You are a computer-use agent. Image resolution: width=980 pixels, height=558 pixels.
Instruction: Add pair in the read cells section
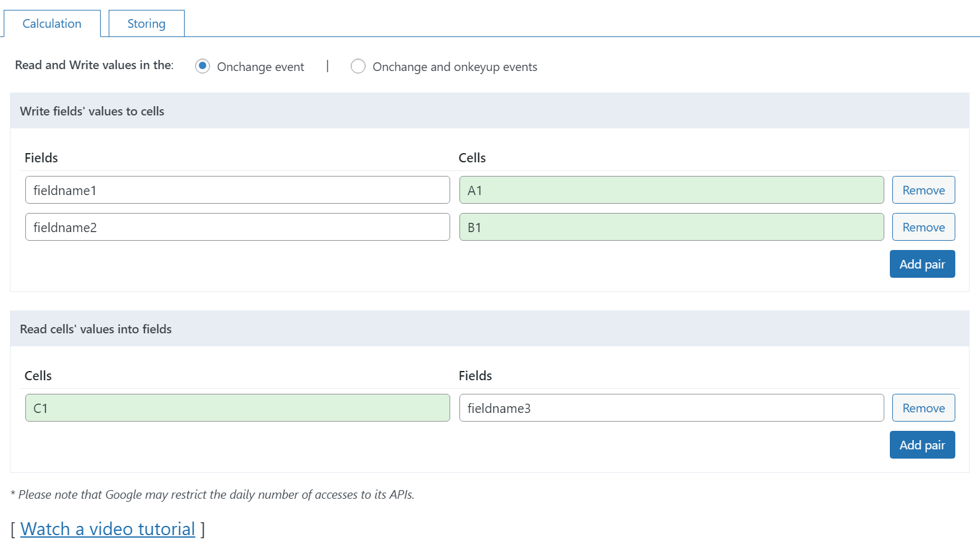pos(922,445)
